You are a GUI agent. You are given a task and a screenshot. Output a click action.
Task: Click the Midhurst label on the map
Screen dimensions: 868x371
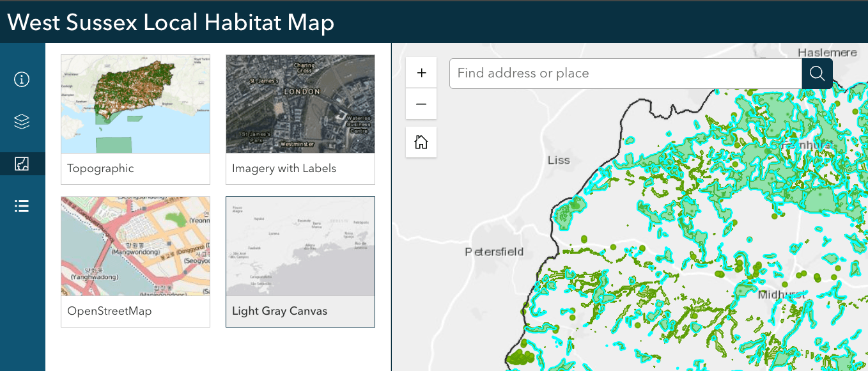pos(782,295)
